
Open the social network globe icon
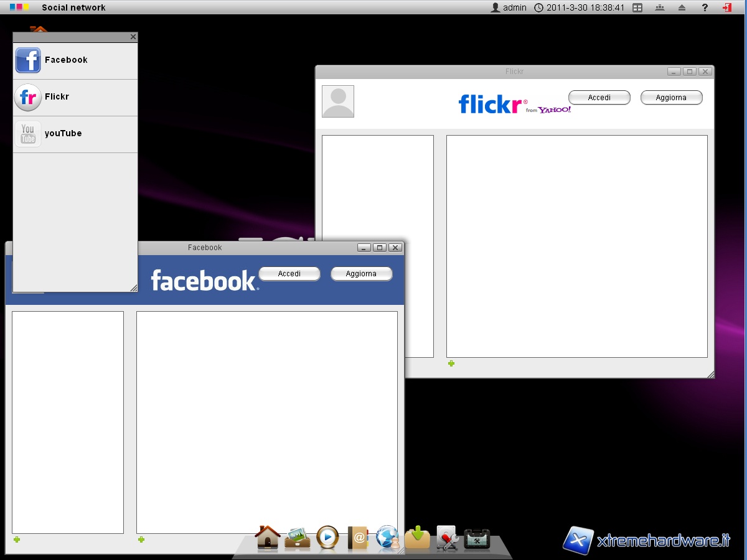[x=387, y=538]
